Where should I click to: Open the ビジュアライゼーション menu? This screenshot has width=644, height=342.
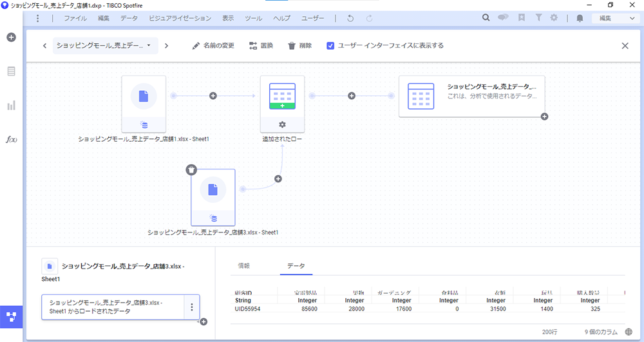[180, 18]
